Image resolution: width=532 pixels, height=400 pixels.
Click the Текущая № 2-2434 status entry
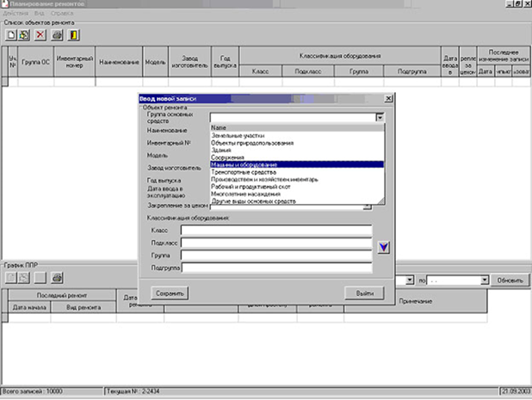coord(300,391)
